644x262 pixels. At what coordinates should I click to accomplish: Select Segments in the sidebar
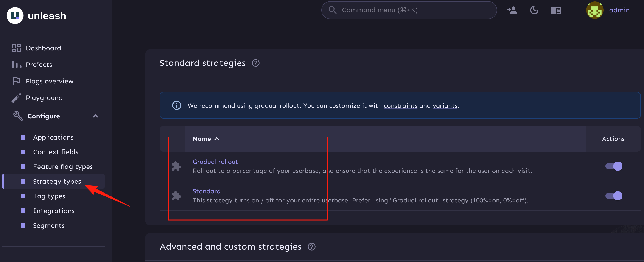[49, 225]
